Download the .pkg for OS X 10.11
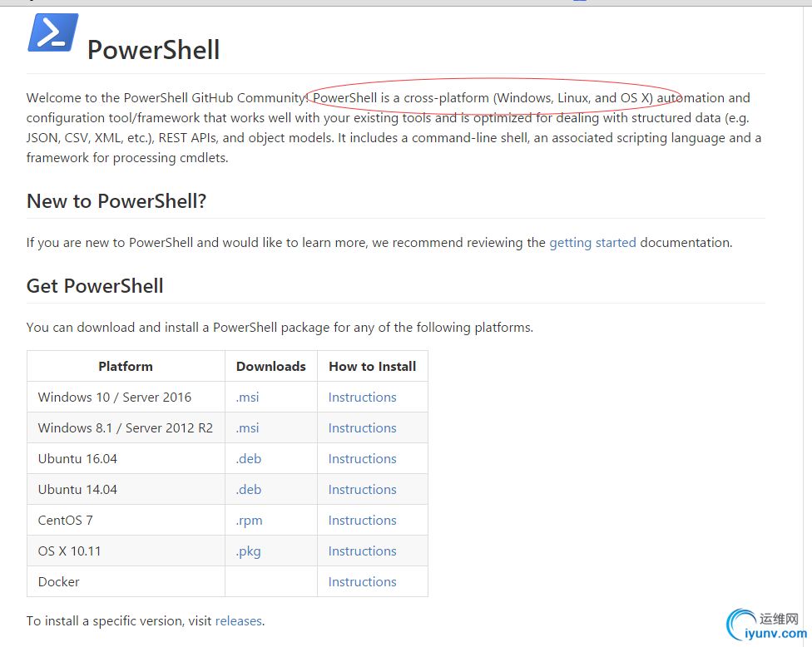The width and height of the screenshot is (812, 647). pos(249,551)
